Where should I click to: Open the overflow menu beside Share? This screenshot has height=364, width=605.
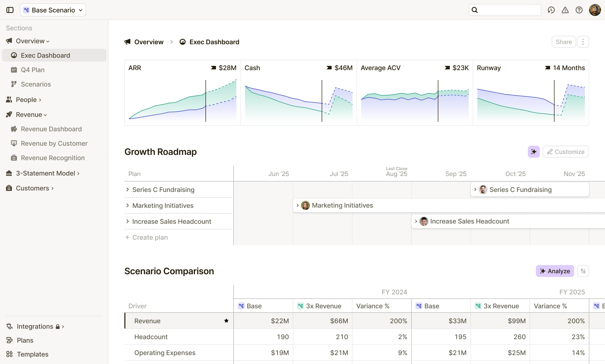tap(583, 42)
